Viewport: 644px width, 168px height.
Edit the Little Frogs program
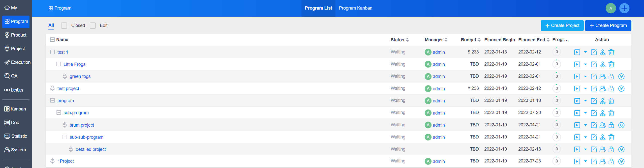point(594,64)
